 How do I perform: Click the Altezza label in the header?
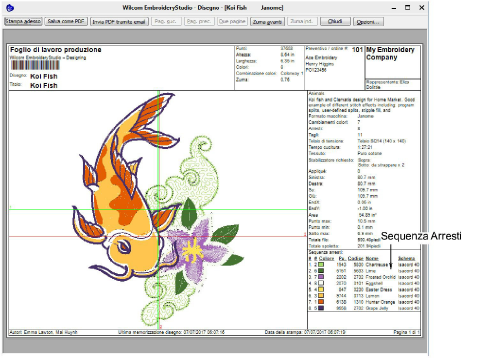[244, 55]
